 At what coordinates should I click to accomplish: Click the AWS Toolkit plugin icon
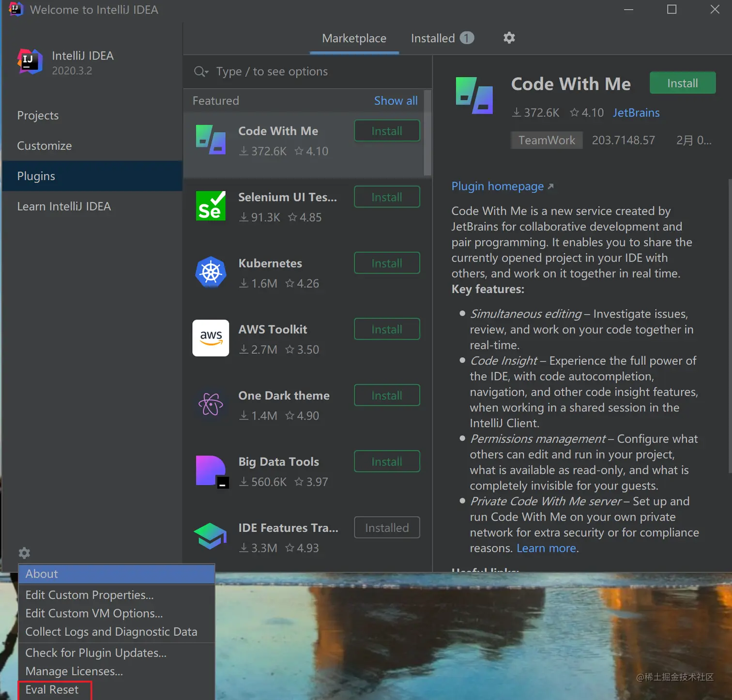(211, 338)
